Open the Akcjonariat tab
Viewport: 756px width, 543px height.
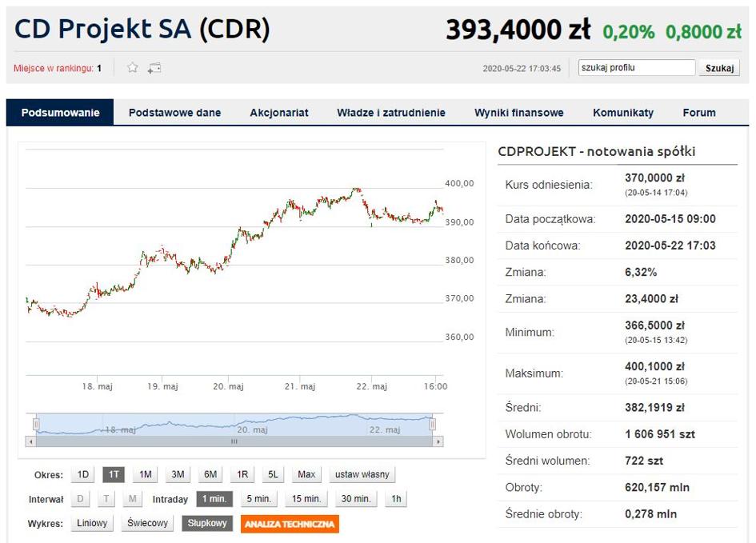278,113
